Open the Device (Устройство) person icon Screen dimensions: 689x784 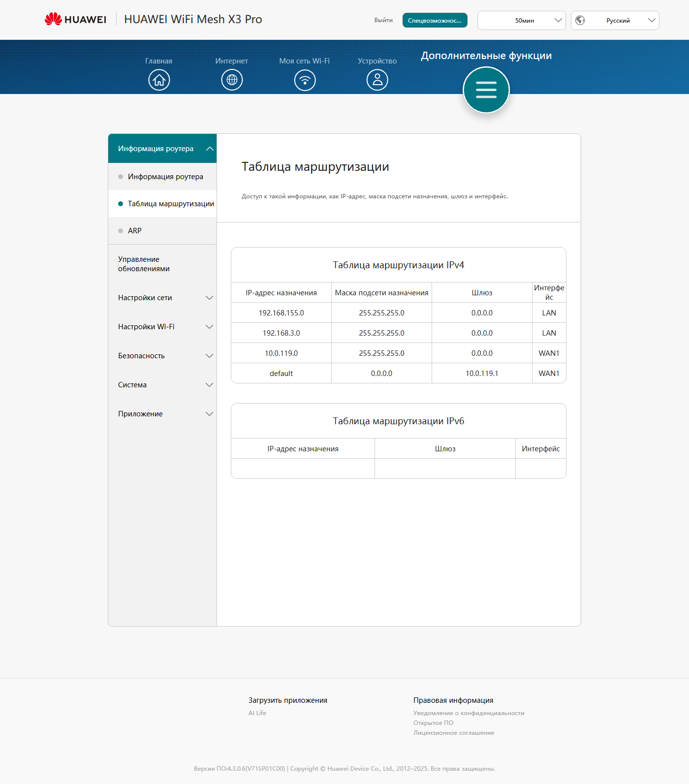377,80
